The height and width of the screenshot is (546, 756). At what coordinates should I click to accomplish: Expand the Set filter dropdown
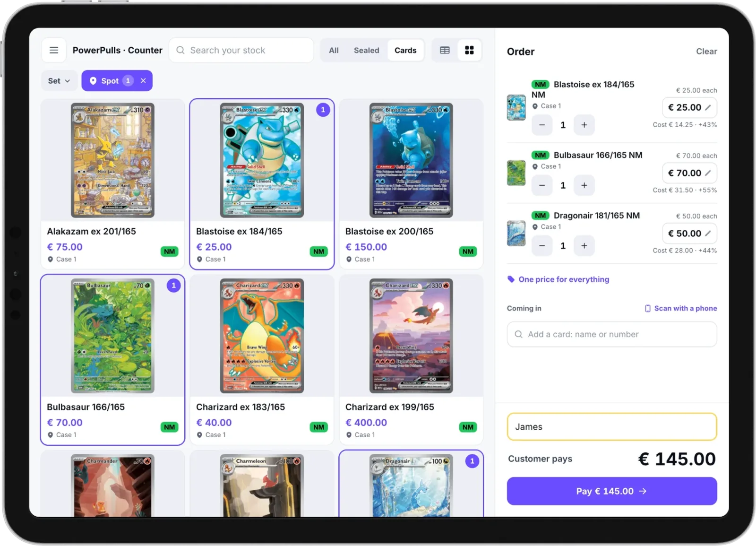59,81
